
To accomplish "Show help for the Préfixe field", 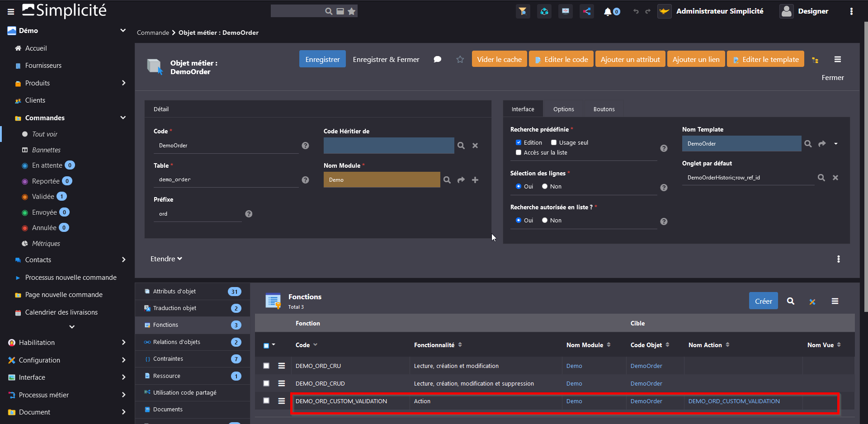I will (x=249, y=214).
